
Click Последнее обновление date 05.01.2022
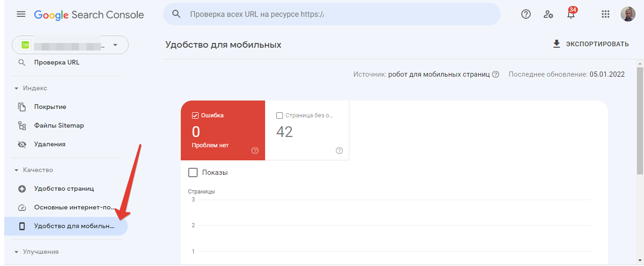point(607,74)
